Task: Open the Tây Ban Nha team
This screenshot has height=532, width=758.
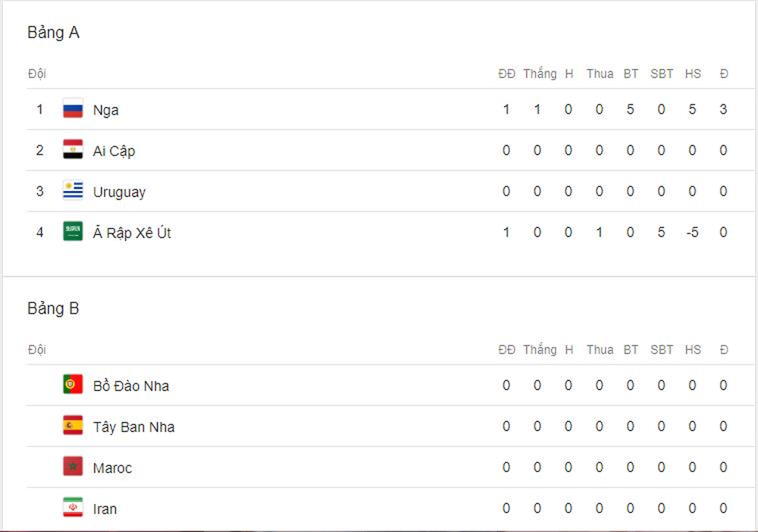Action: coord(134,427)
